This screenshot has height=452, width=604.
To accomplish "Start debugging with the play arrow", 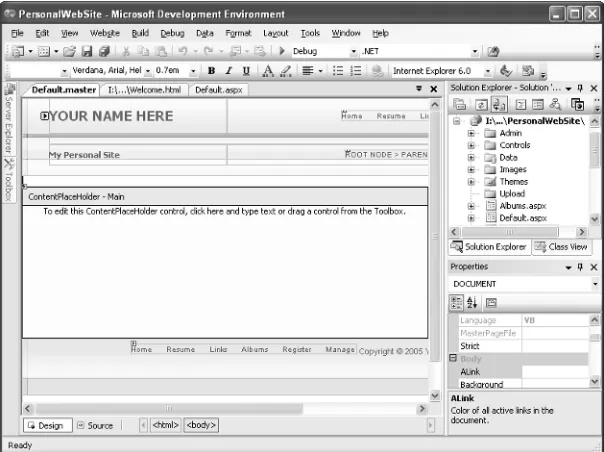I will [282, 51].
